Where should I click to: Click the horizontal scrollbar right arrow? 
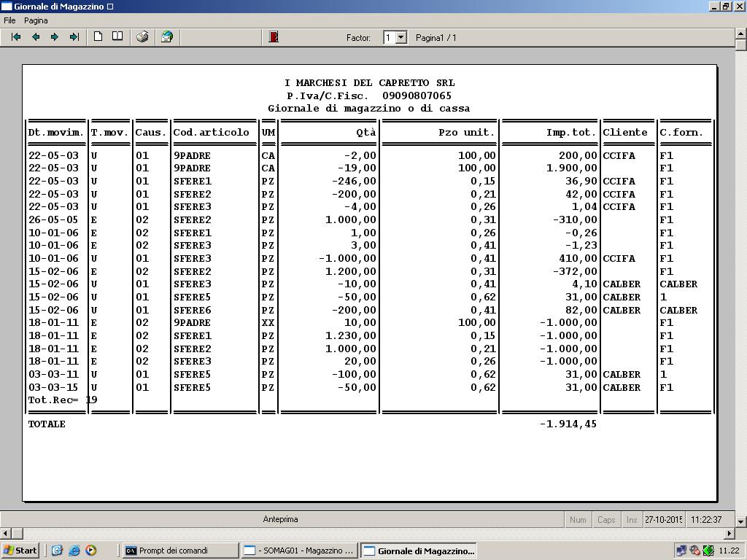729,533
